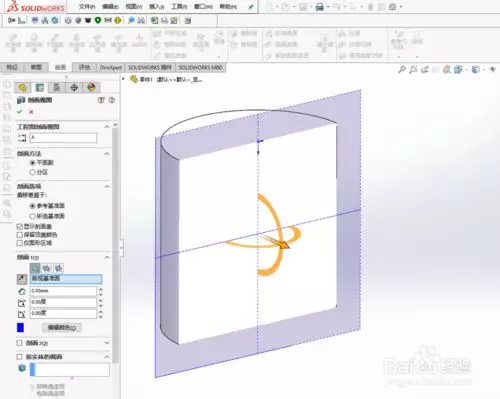
Task: Confirm section view with green checkmark
Action: pyautogui.click(x=19, y=112)
